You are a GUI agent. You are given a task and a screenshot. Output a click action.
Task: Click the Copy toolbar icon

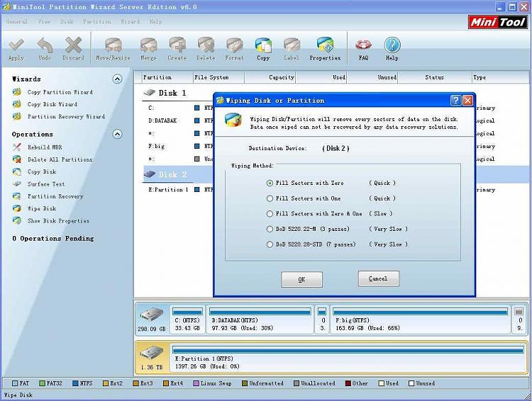pos(263,49)
